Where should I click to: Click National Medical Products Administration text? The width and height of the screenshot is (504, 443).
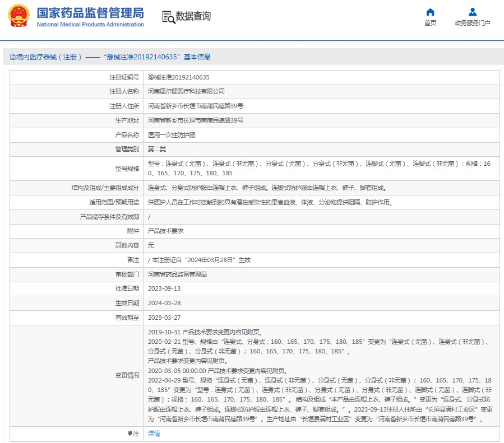tap(90, 25)
